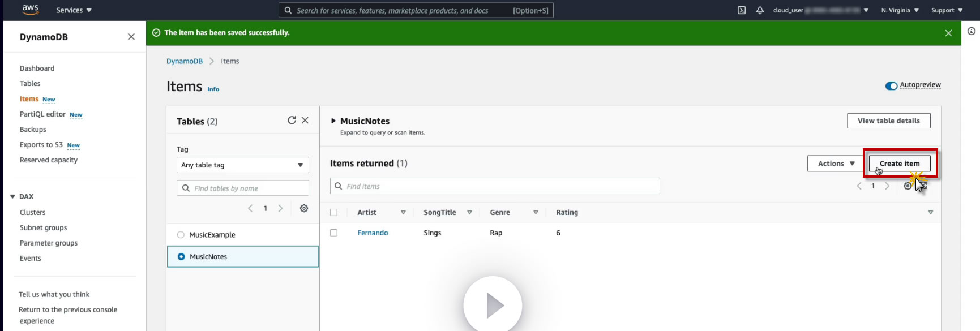The width and height of the screenshot is (980, 331).
Task: Open the AWS home logo
Action: click(30, 10)
